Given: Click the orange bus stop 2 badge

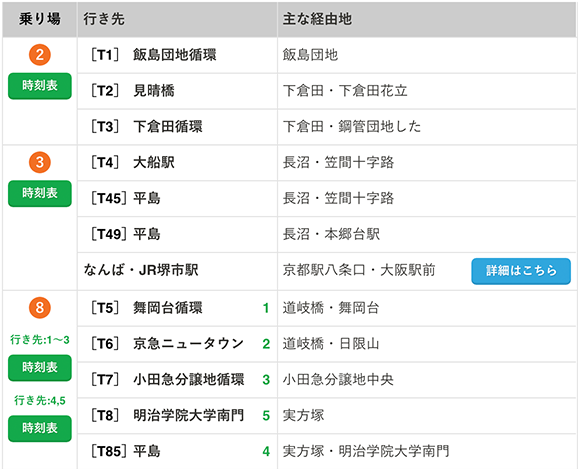Looking at the screenshot, I should click(x=40, y=55).
